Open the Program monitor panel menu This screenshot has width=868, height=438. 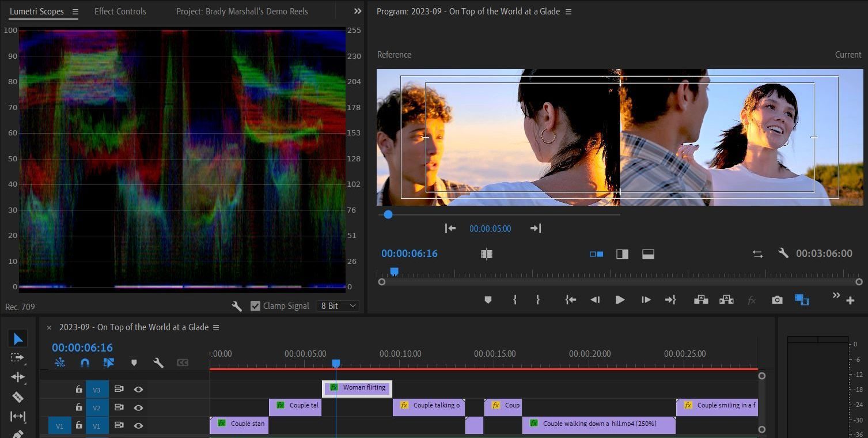[568, 12]
